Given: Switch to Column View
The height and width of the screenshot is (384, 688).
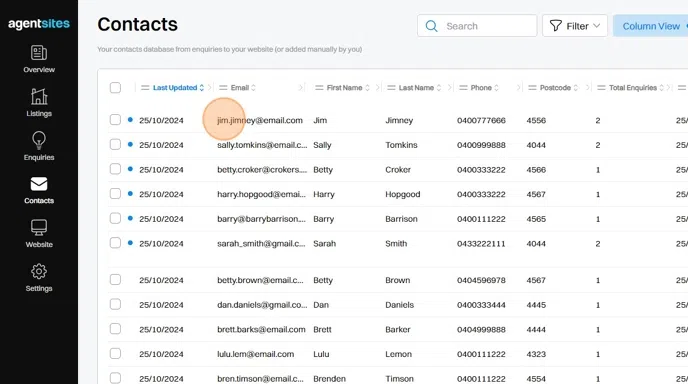Looking at the screenshot, I should pyautogui.click(x=651, y=26).
